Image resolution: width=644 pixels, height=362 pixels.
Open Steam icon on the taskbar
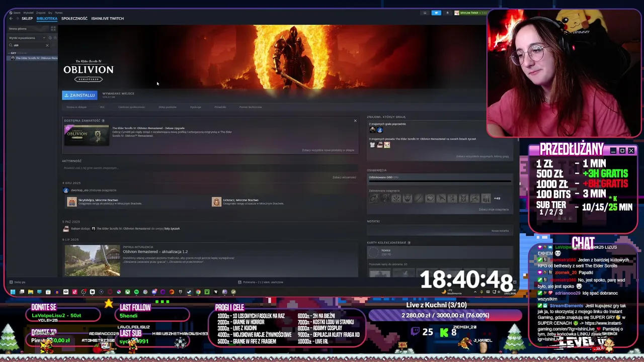point(189,292)
